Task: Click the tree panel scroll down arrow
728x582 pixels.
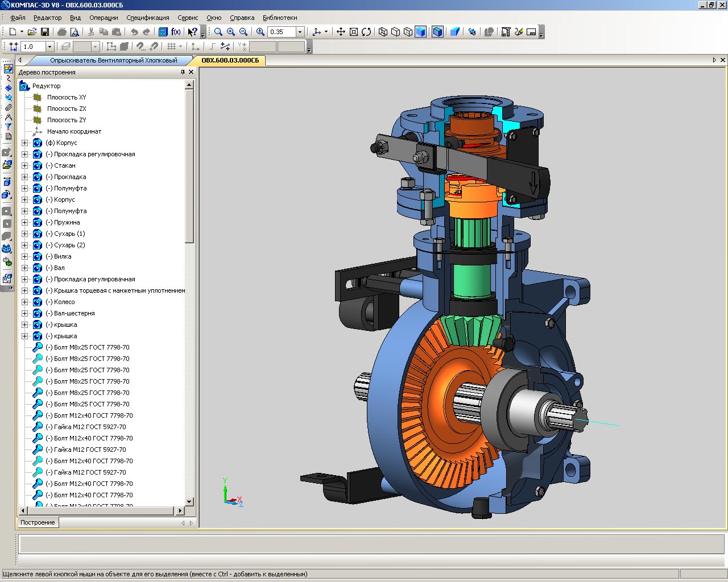Action: 189,502
